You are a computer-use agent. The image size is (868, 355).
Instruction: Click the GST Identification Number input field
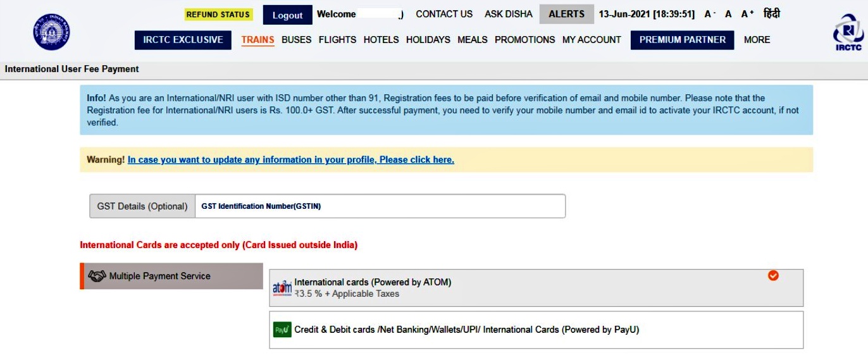(x=380, y=206)
